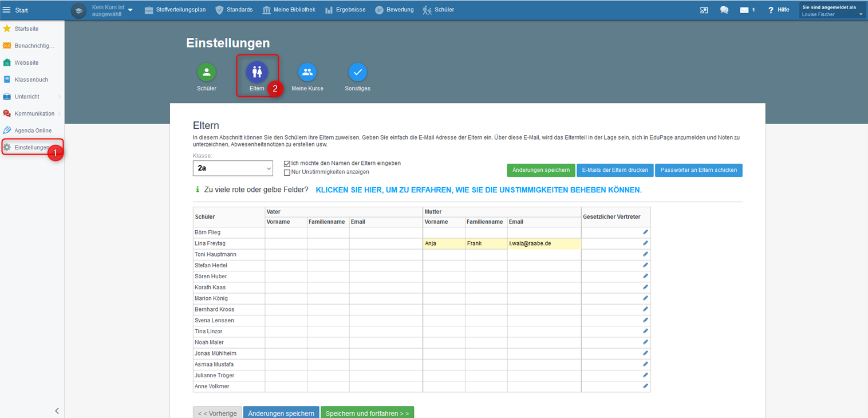Toggle 'Ich möchte den Namen der Eltern eingeben'
This screenshot has height=418, width=868.
[x=287, y=163]
